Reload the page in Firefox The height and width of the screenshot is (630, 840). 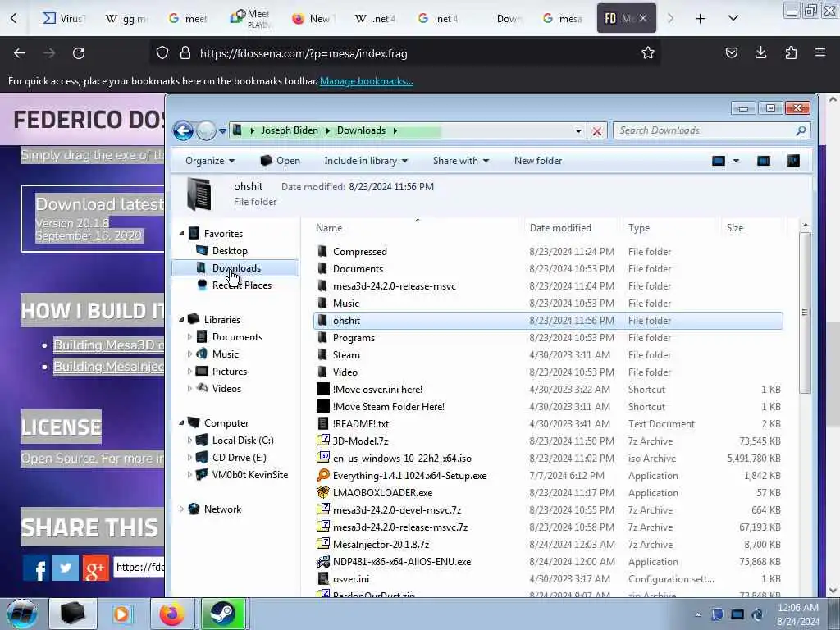(79, 53)
